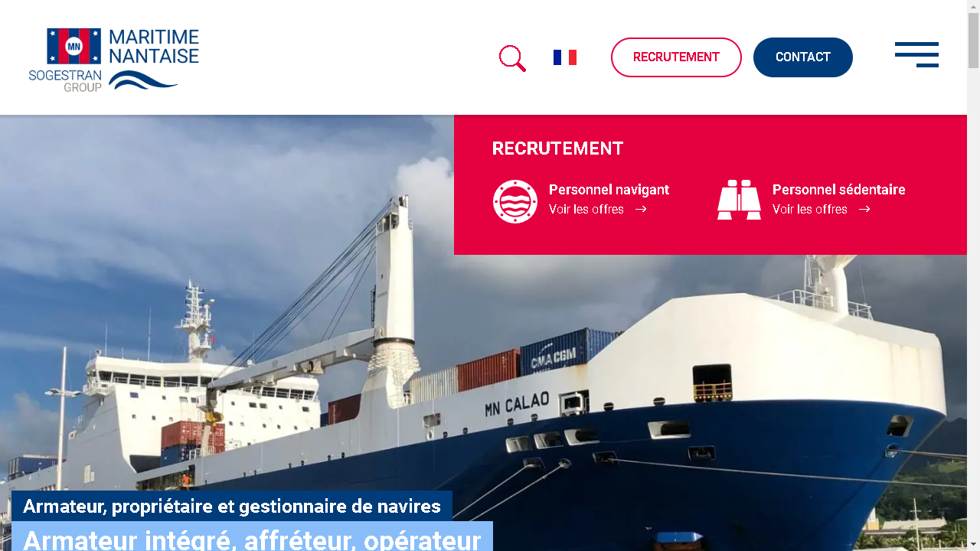
Task: Click the RECRUTEMENT panel title
Action: pyautogui.click(x=557, y=148)
